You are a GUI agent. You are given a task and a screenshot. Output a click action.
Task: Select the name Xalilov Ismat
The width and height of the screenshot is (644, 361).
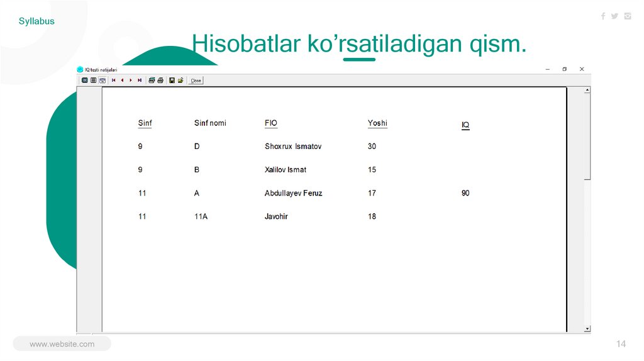286,170
